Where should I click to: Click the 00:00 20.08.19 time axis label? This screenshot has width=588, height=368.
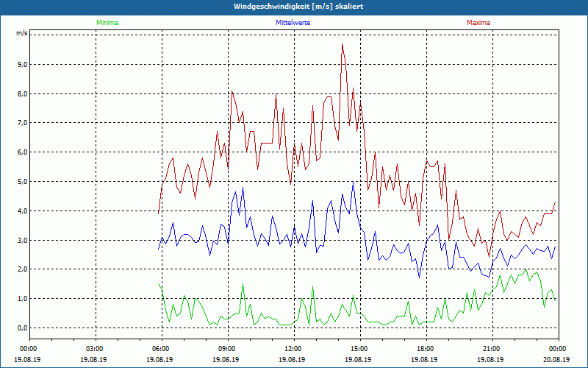click(x=556, y=354)
